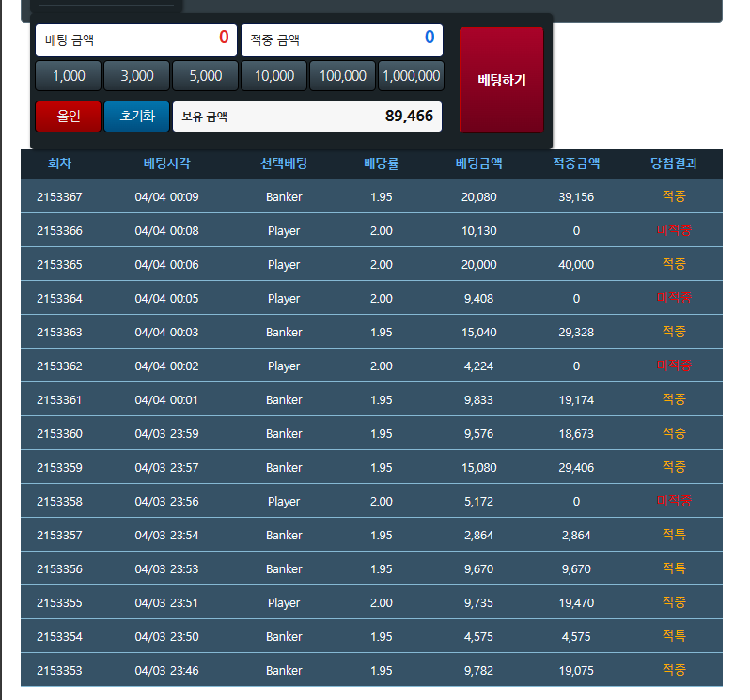Select round number 2153356
The image size is (750, 700).
(59, 569)
